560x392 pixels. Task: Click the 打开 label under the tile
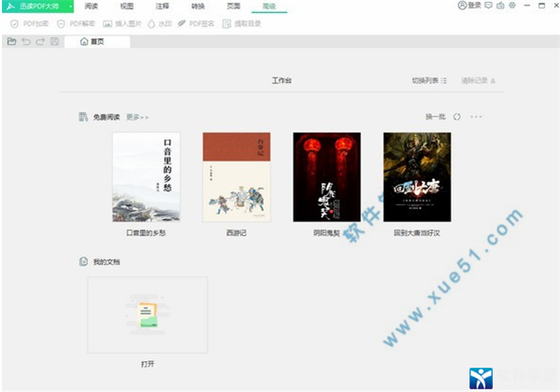pyautogui.click(x=147, y=364)
